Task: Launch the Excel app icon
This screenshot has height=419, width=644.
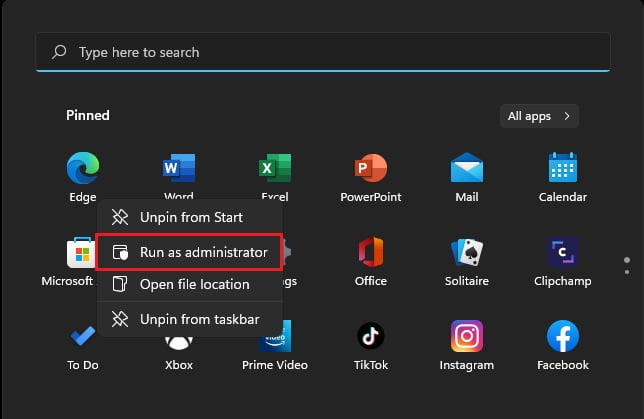Action: 275,168
